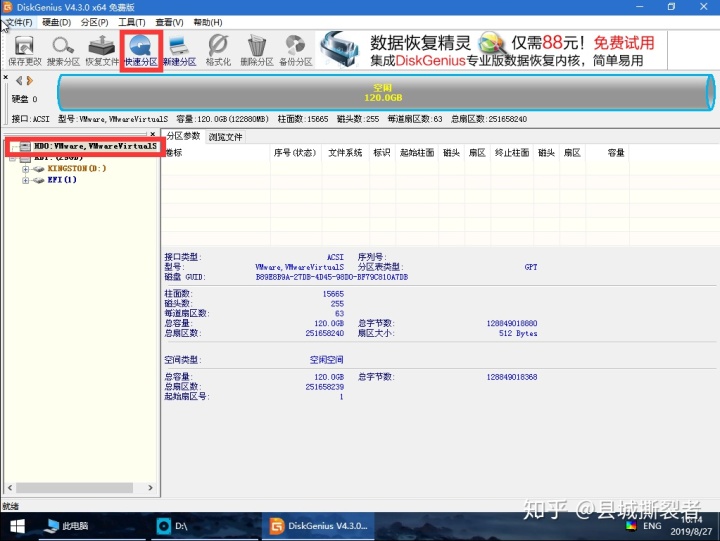
Task: Click the tree panel's scroll-left arrow
Action: coord(10,487)
